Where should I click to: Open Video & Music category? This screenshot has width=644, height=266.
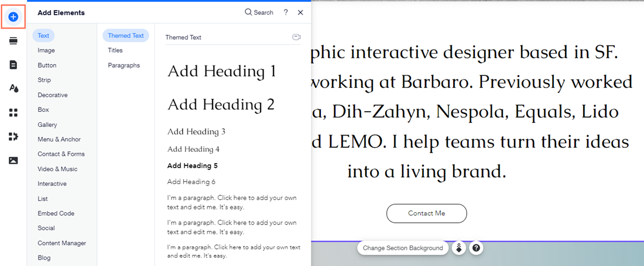click(x=57, y=169)
